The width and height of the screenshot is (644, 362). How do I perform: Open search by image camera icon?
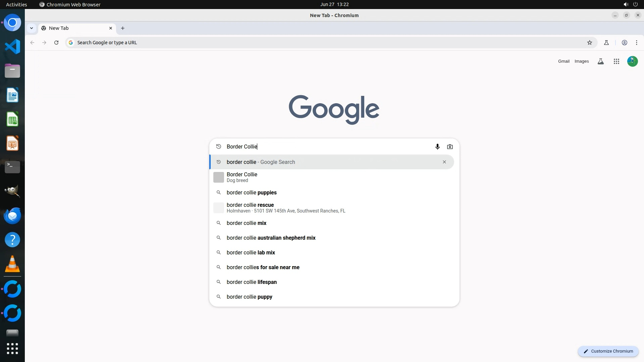tap(450, 147)
